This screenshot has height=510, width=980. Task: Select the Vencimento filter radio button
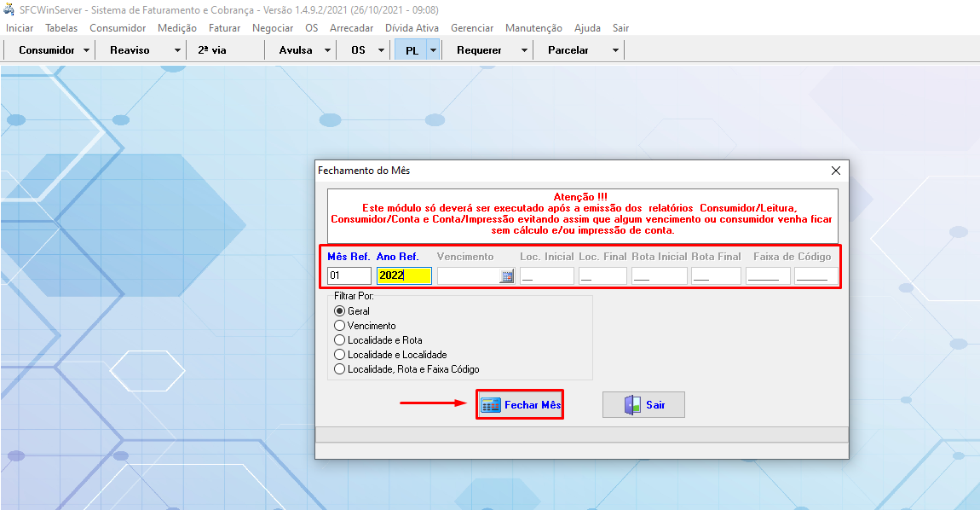[340, 326]
